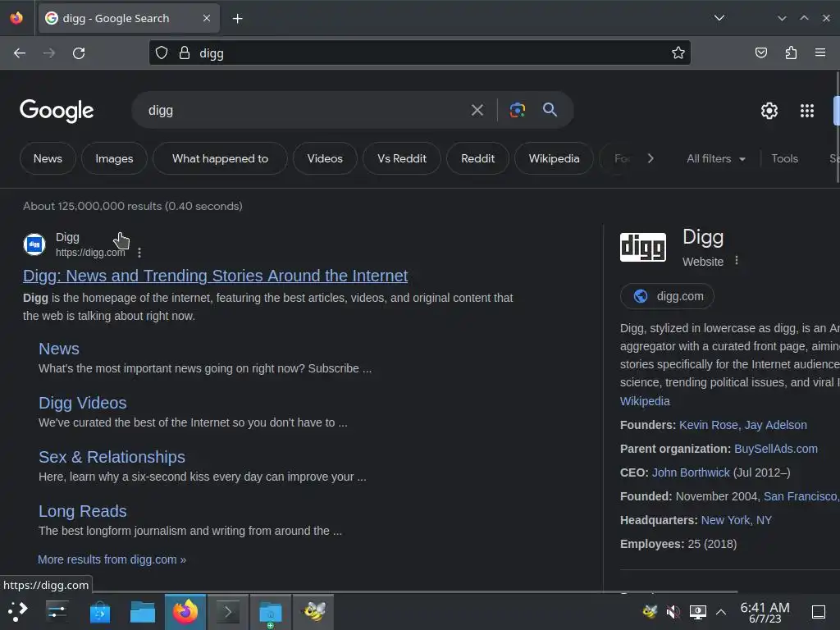
Task: Reload the page with the refresh icon
Action: point(79,53)
